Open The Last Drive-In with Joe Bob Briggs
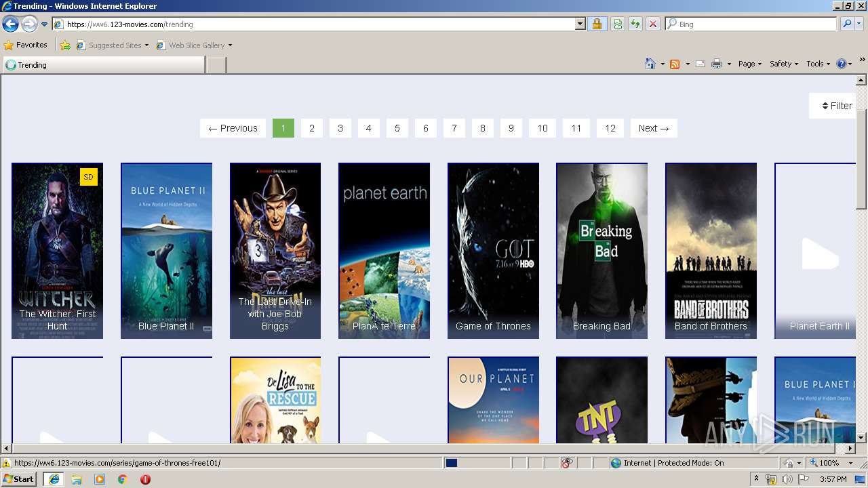Screen dimensions: 868x488 275,251
